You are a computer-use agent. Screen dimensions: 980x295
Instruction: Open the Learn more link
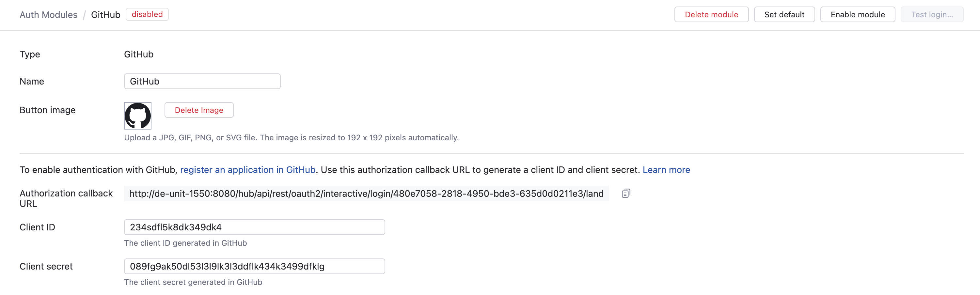[666, 170]
